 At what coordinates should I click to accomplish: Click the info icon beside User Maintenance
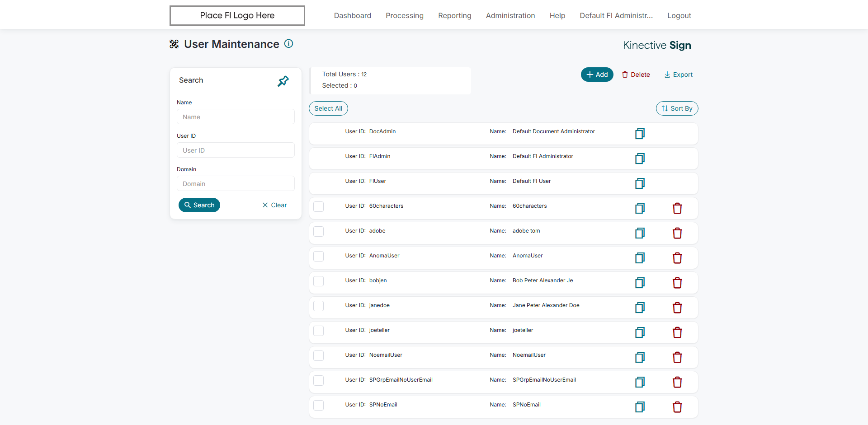tap(288, 44)
